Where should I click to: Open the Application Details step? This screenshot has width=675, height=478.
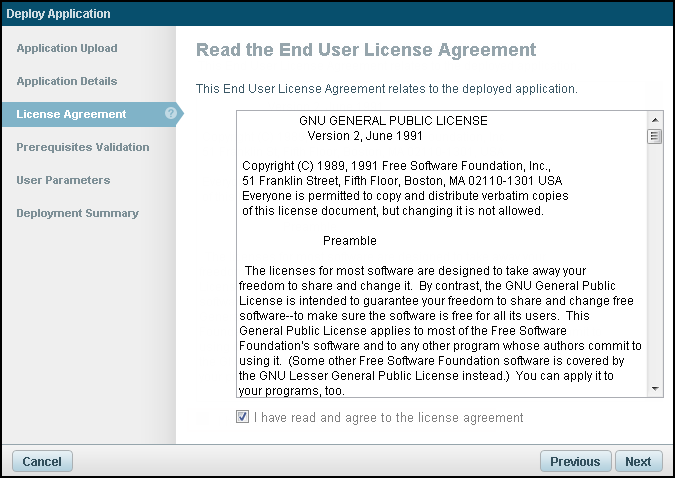click(67, 81)
